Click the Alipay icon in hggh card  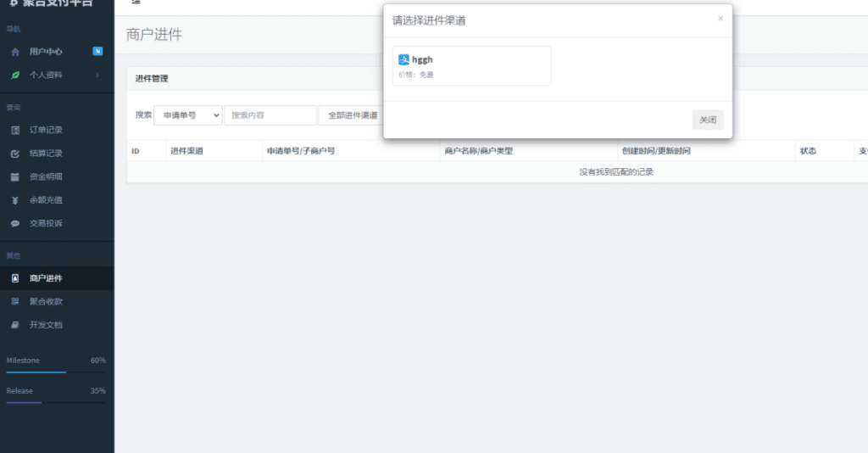[x=403, y=59]
